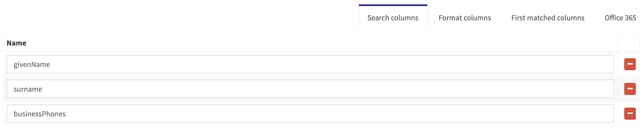
Task: Remove the businessPhones search column
Action: point(630,114)
